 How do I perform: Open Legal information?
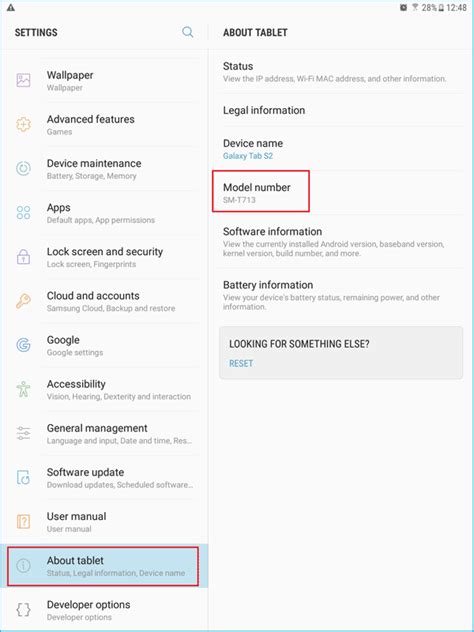pyautogui.click(x=341, y=110)
